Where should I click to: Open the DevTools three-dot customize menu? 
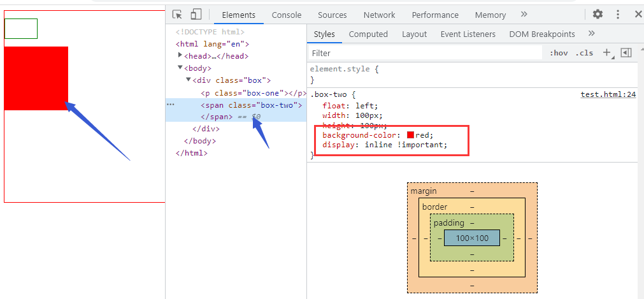tap(618, 15)
